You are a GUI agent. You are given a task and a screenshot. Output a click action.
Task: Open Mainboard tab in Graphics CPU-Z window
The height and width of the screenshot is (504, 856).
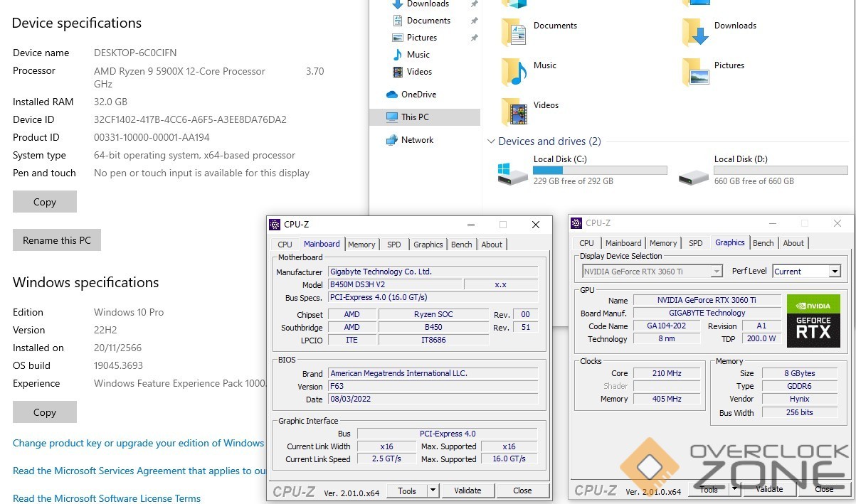click(x=623, y=243)
